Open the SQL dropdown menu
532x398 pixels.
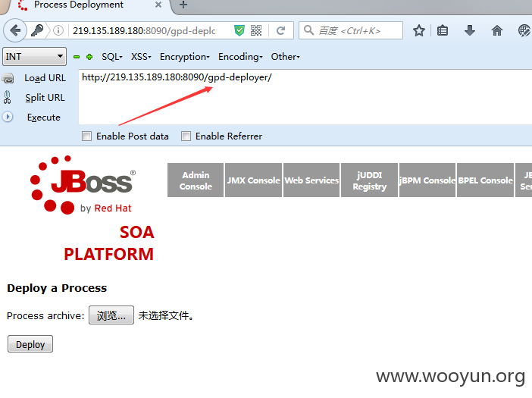pos(112,57)
